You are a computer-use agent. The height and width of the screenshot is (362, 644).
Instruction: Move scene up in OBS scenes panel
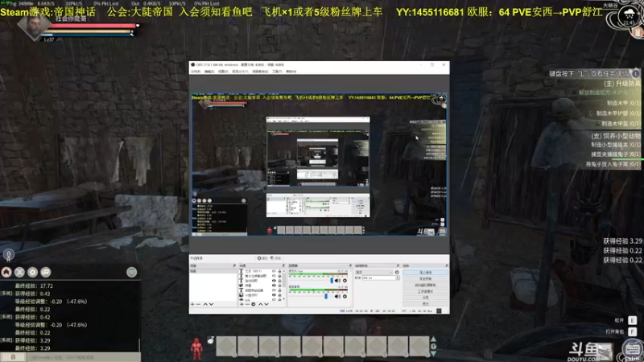click(205, 304)
